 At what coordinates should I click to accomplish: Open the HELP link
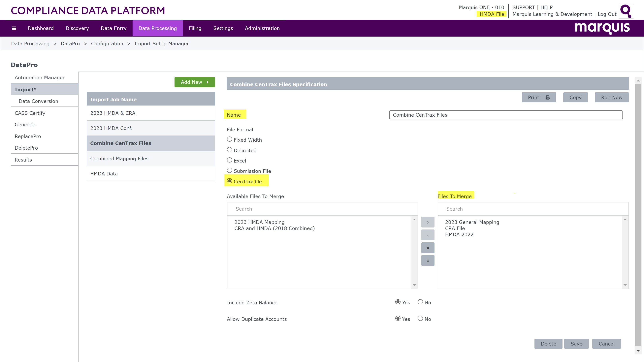pyautogui.click(x=546, y=8)
